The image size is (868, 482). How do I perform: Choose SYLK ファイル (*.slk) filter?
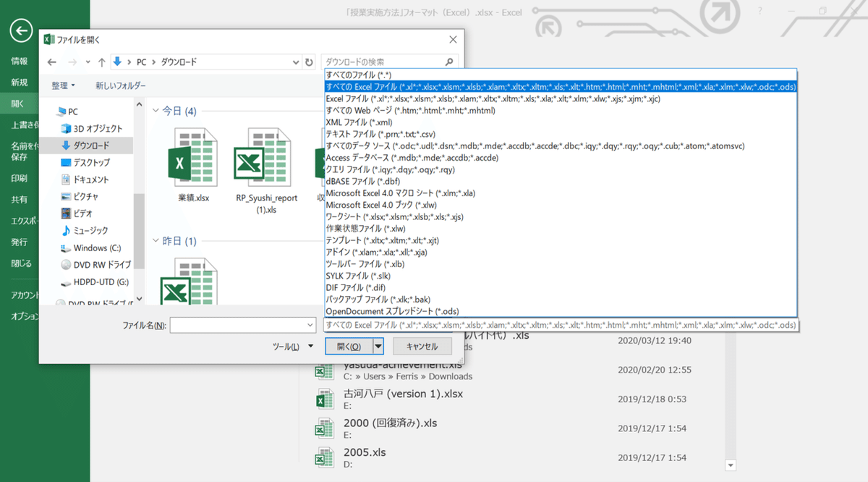pyautogui.click(x=561, y=276)
